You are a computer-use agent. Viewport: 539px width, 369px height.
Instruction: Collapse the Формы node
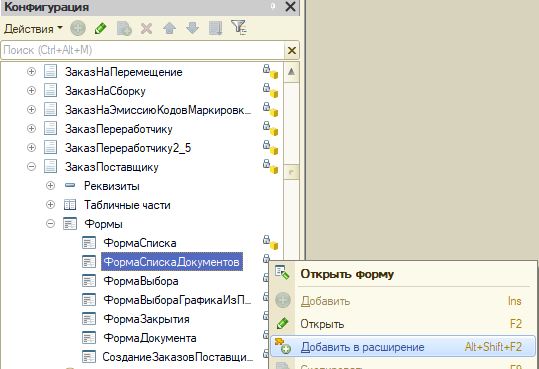tap(50, 224)
